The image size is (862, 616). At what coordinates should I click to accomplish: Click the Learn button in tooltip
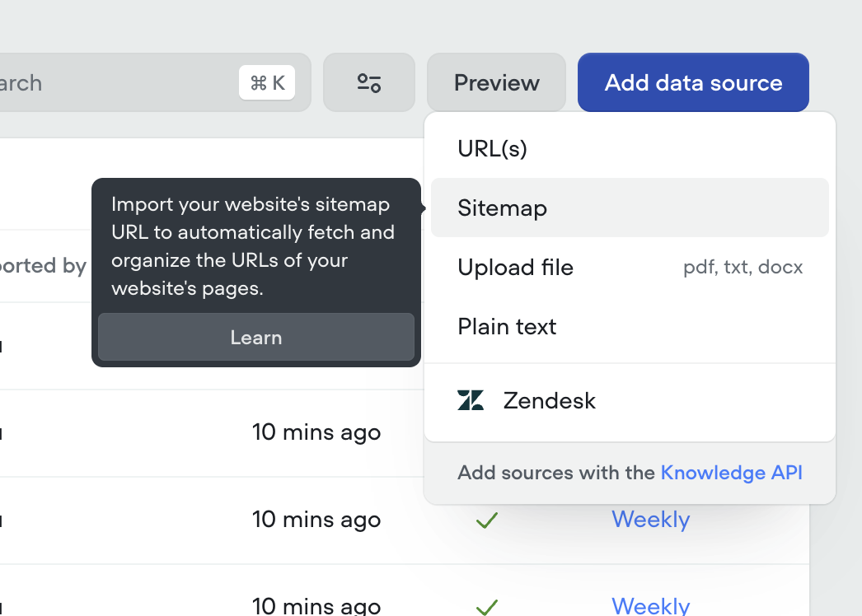point(256,337)
